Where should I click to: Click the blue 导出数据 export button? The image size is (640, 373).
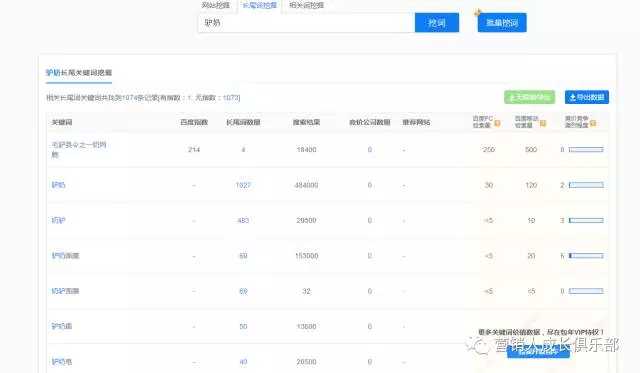click(587, 97)
